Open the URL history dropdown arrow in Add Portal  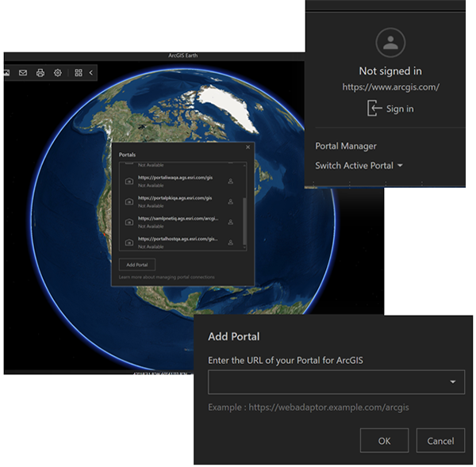(453, 382)
